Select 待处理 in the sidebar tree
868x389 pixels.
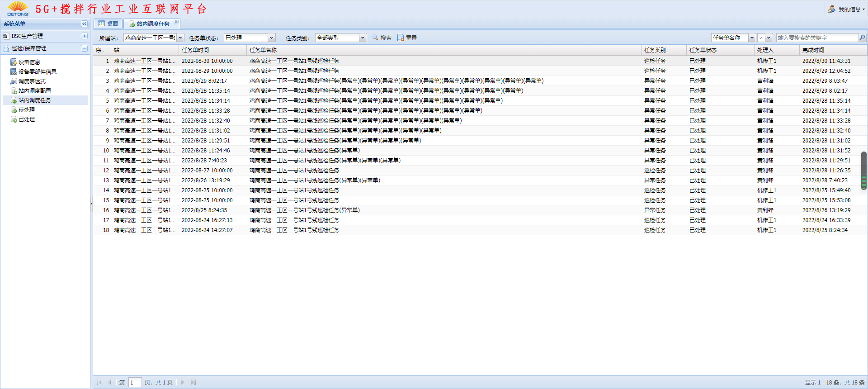(x=26, y=110)
